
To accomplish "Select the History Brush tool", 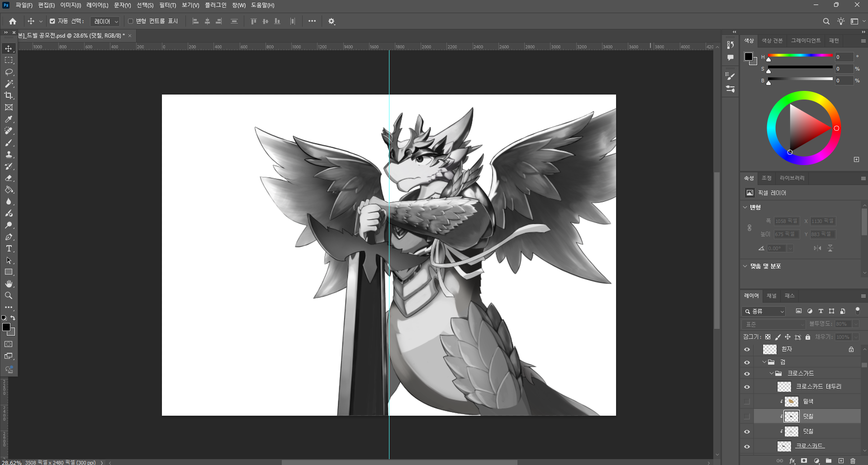I will [x=9, y=166].
